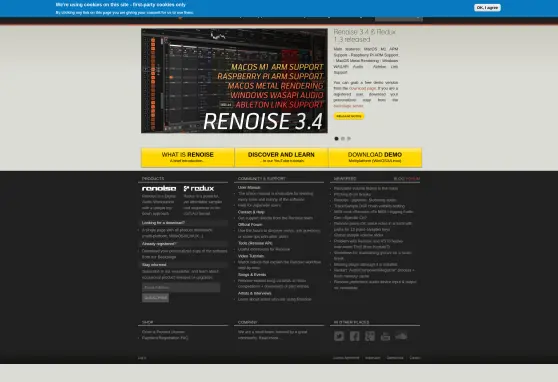Click the Log in footer link
Image resolution: width=558 pixels, height=382 pixels.
[142, 358]
